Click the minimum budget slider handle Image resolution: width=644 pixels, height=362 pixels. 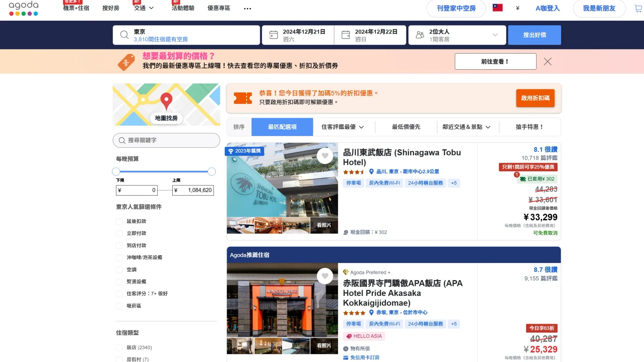[116, 171]
